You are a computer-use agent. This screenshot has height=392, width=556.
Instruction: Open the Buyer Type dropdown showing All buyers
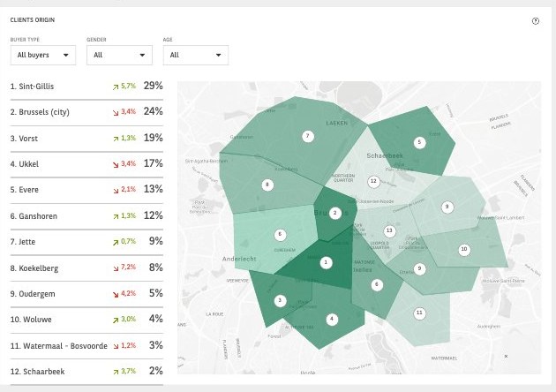click(43, 55)
